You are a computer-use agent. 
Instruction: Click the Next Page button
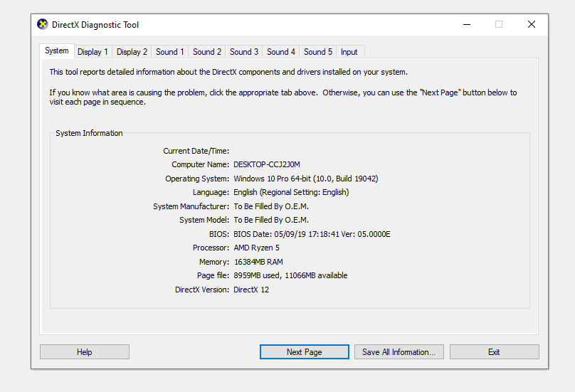pyautogui.click(x=305, y=352)
